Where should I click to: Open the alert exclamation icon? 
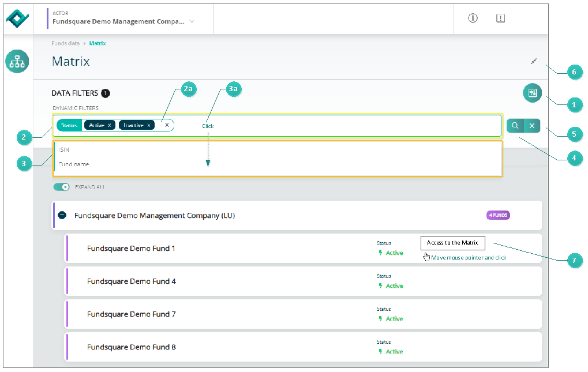click(501, 18)
